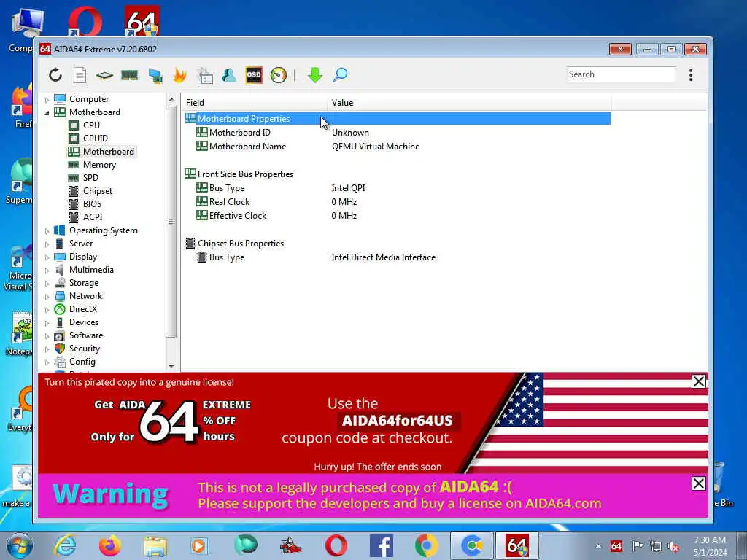Select the Motherboard Name row
This screenshot has width=747, height=560.
click(398, 146)
